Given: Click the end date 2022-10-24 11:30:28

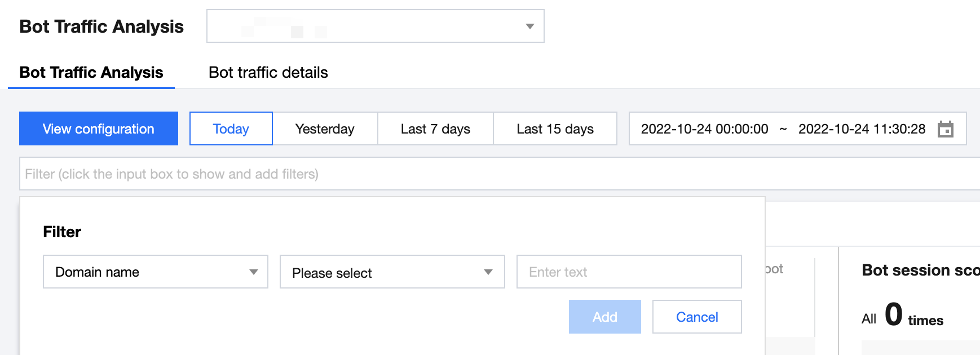Looking at the screenshot, I should (x=862, y=129).
